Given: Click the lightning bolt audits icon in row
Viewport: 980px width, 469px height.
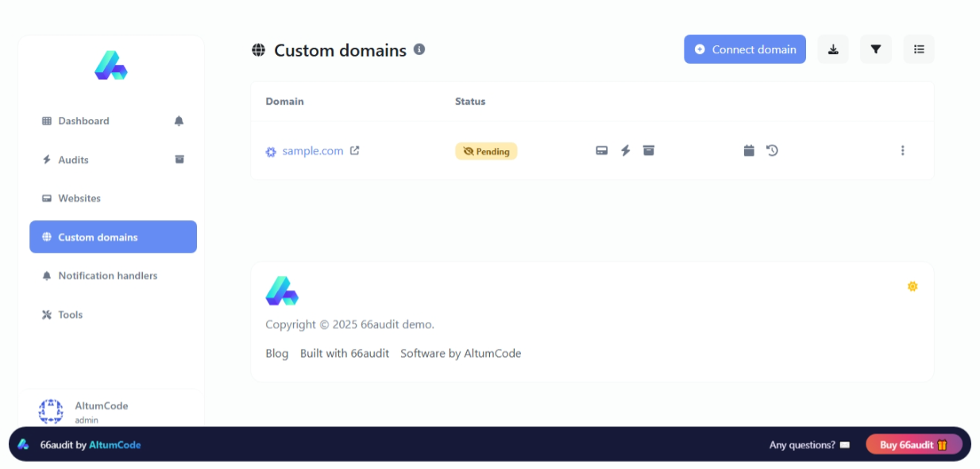Looking at the screenshot, I should point(626,150).
